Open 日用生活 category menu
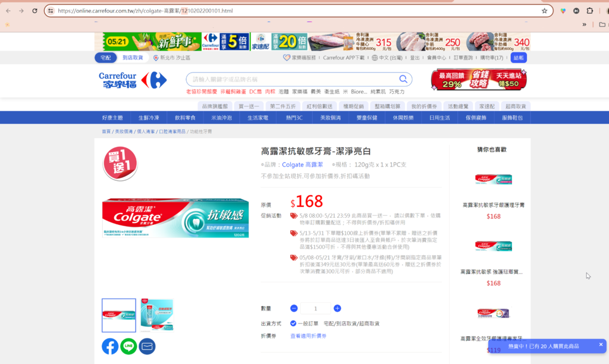609x364 pixels. coord(440,118)
